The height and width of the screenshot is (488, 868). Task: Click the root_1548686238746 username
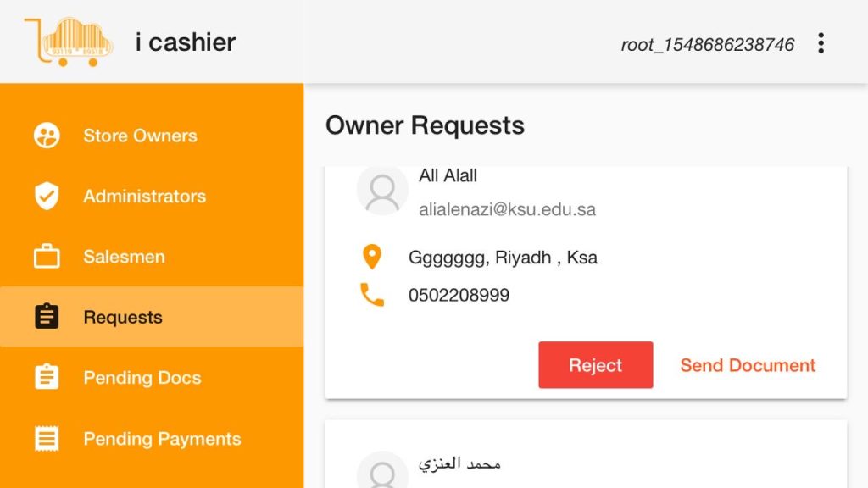(707, 44)
